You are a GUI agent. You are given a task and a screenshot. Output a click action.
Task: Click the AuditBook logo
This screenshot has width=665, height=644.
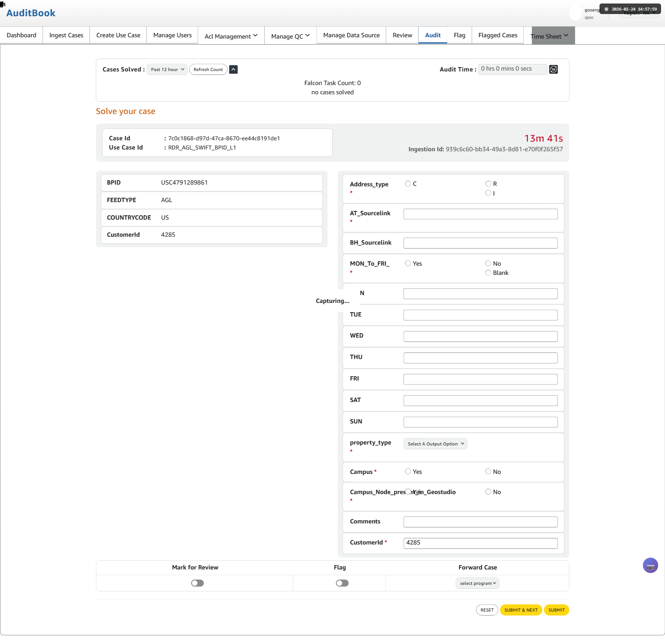(31, 13)
